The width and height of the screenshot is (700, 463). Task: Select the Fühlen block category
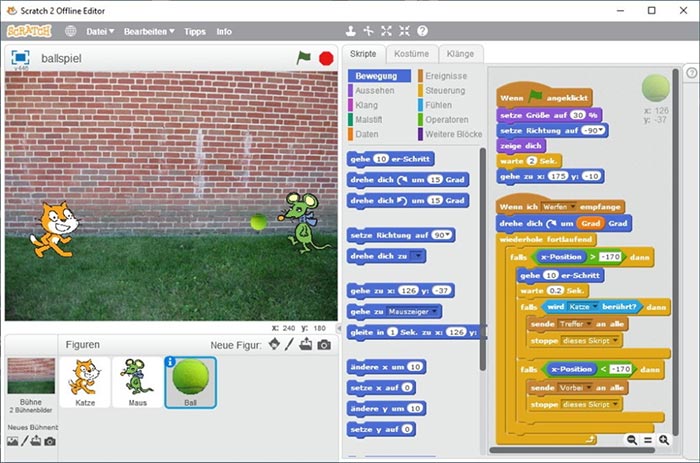[x=450, y=105]
